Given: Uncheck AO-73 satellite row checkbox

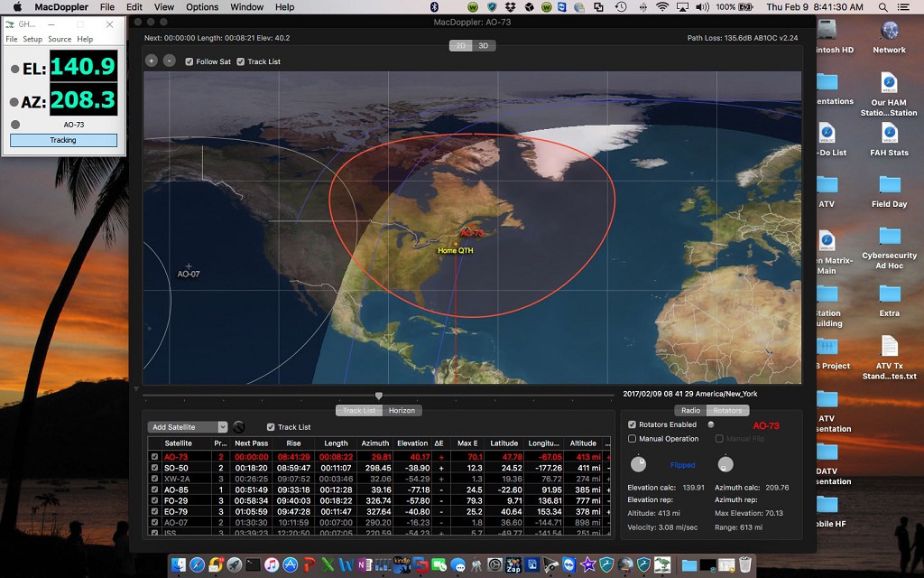Looking at the screenshot, I should [x=154, y=456].
